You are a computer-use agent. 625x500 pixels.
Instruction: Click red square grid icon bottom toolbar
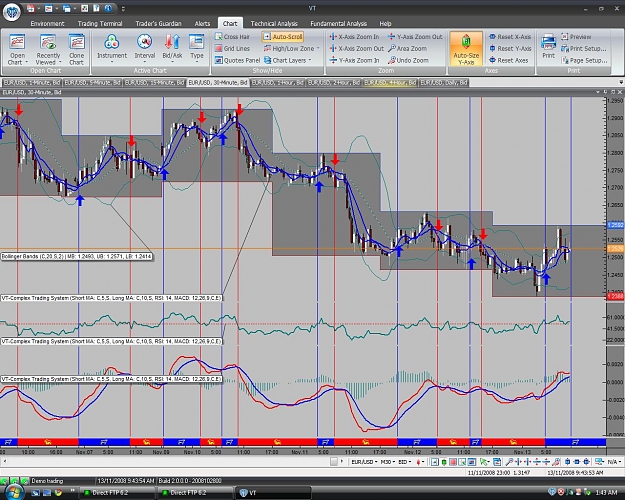point(453,462)
